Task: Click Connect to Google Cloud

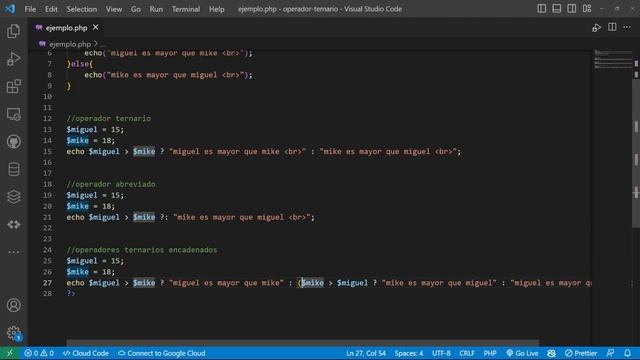Action: coord(162,353)
